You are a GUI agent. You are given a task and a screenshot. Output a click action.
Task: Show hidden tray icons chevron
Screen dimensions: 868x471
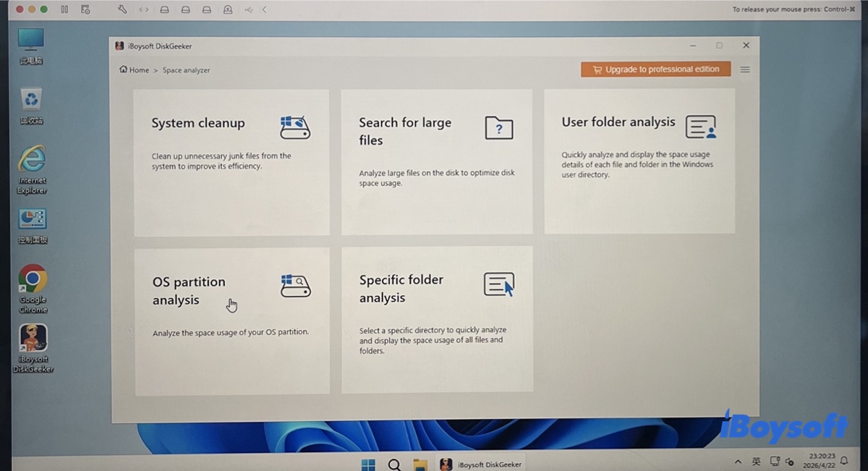coord(738,461)
